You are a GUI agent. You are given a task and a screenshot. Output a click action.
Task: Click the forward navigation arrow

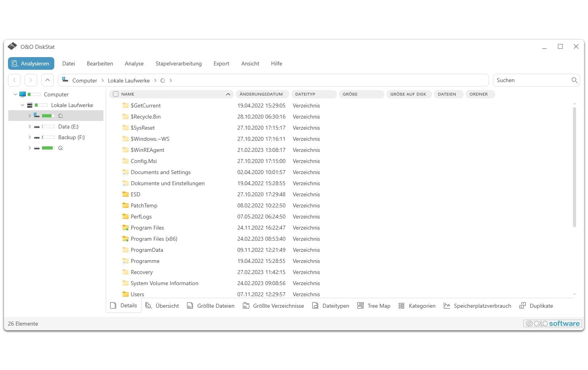pyautogui.click(x=31, y=80)
